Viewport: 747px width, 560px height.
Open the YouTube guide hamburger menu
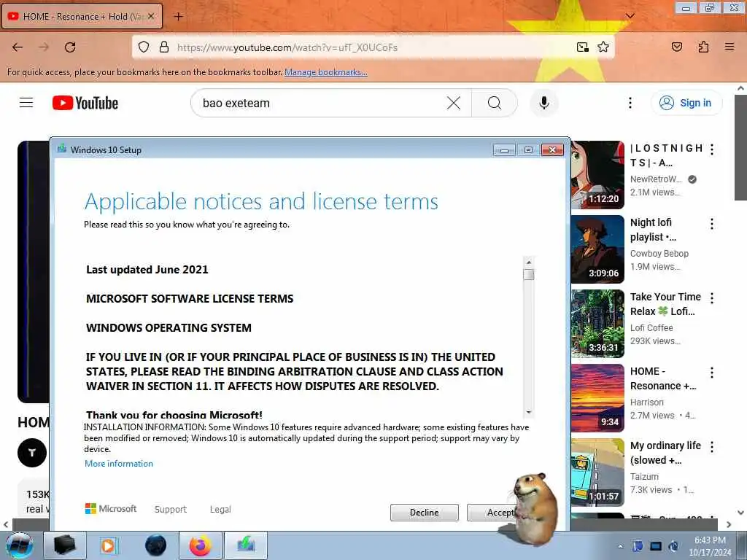tap(26, 103)
